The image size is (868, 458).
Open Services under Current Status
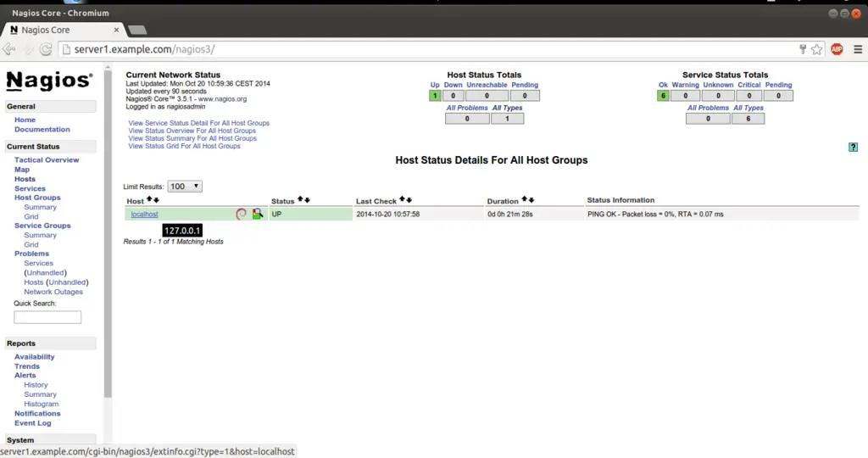click(30, 188)
